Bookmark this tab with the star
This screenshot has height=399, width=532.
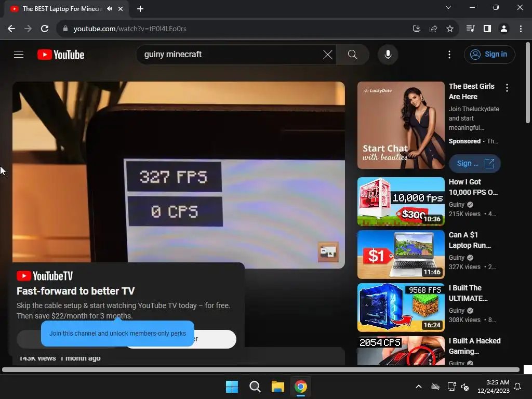(x=449, y=29)
